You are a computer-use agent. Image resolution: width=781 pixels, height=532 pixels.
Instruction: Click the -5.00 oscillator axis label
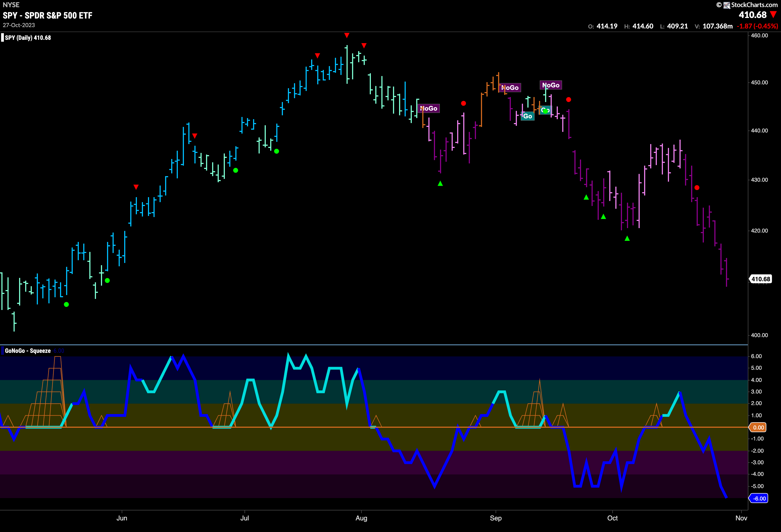(x=757, y=486)
